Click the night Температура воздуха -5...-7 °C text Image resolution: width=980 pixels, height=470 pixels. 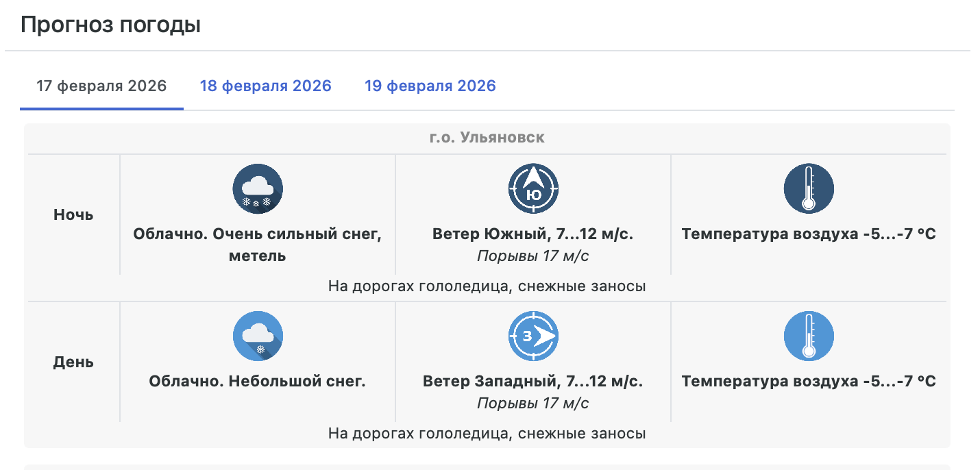(x=809, y=234)
